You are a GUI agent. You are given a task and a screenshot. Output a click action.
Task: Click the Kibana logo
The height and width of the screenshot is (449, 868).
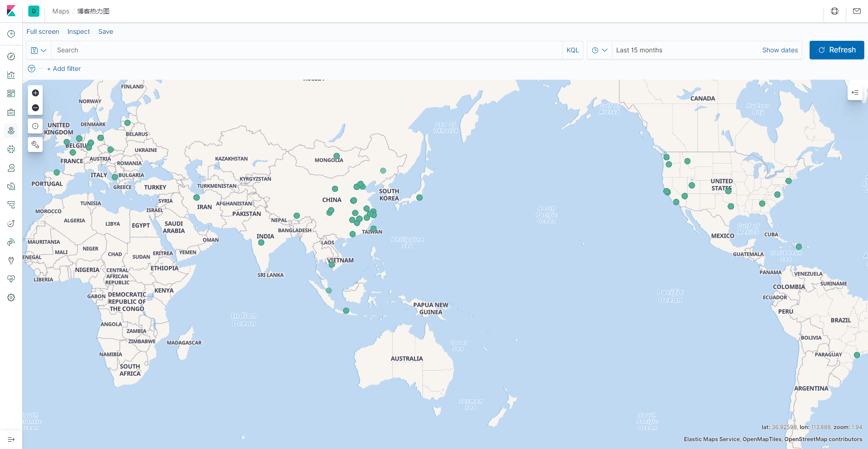(x=11, y=11)
